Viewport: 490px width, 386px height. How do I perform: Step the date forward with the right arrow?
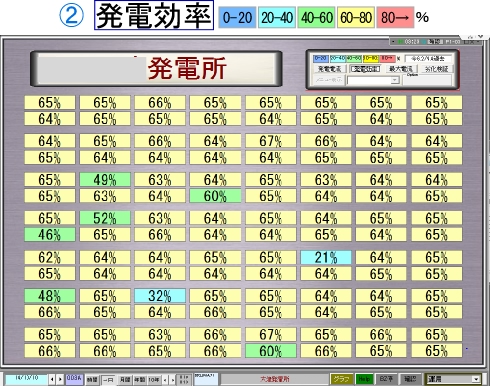tap(60, 379)
